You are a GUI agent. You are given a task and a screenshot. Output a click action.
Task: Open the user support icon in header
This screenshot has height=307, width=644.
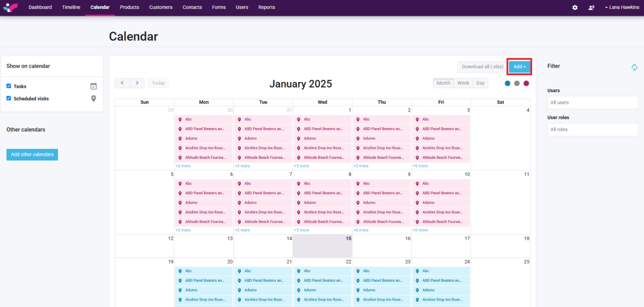point(591,7)
